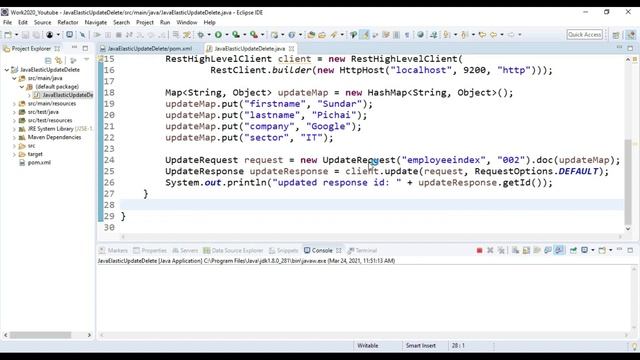The width and height of the screenshot is (640, 360).
Task: Click the Smart Insert status bar entry
Action: click(420, 345)
